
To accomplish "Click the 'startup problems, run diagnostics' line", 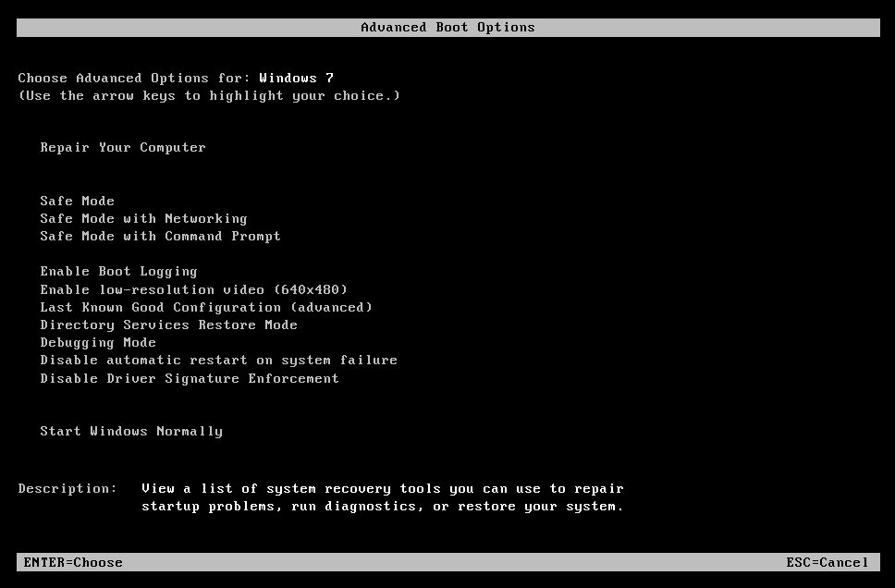I will pos(383,507).
